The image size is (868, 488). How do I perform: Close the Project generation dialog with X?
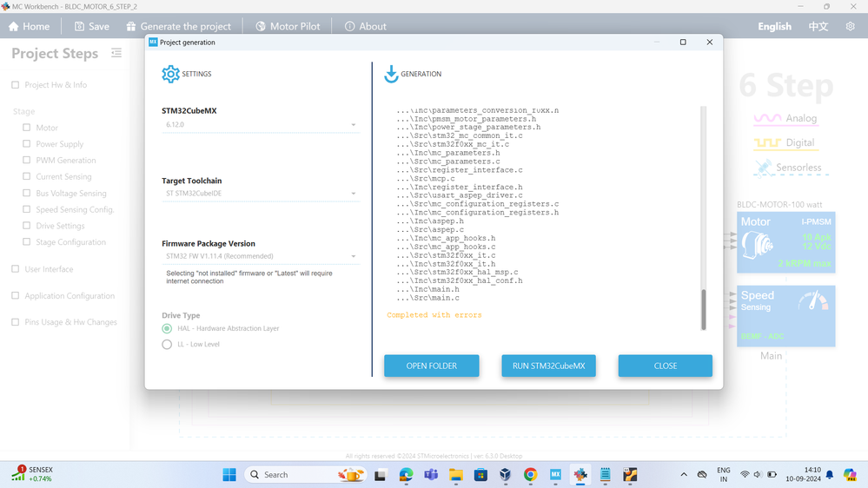pos(710,42)
